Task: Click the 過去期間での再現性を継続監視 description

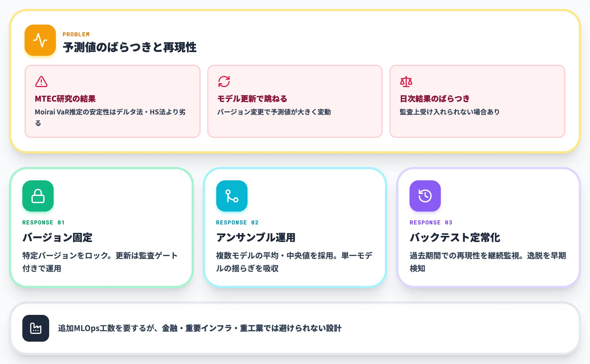Action: point(488,262)
